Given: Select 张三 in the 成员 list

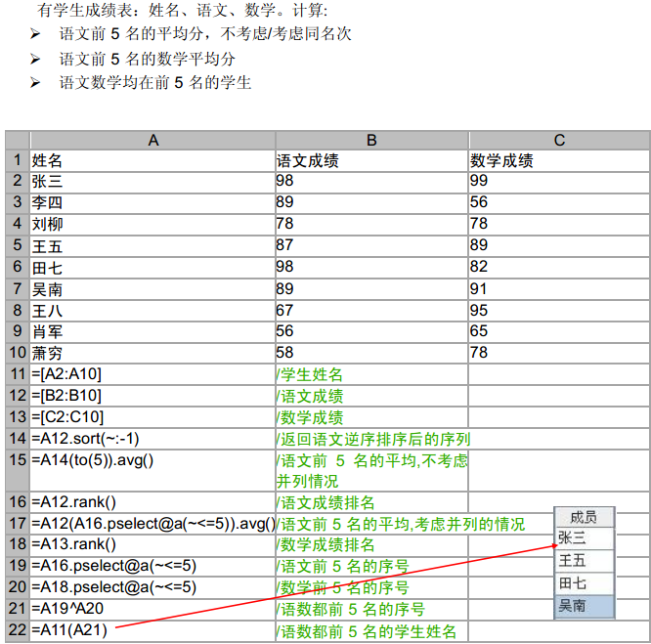Looking at the screenshot, I should click(x=585, y=538).
